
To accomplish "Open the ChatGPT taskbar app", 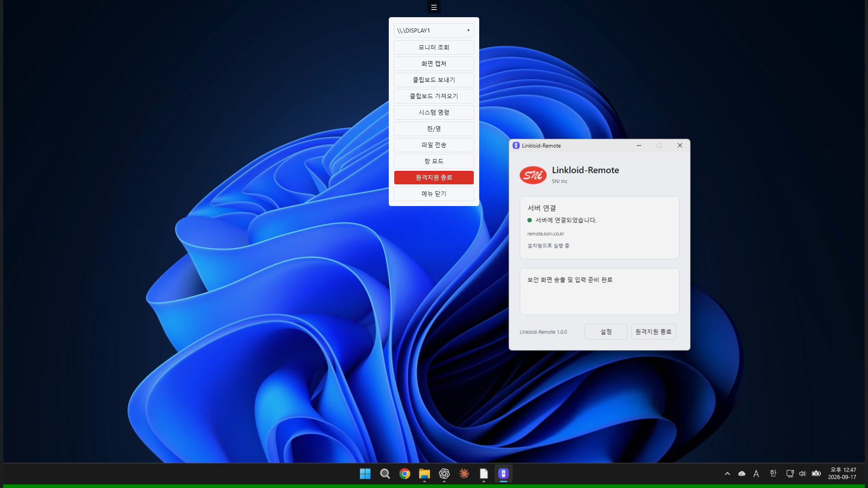I will click(444, 474).
